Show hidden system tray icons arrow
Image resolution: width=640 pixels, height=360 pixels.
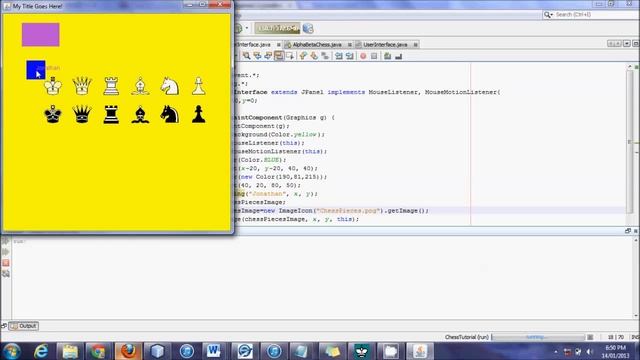click(556, 351)
